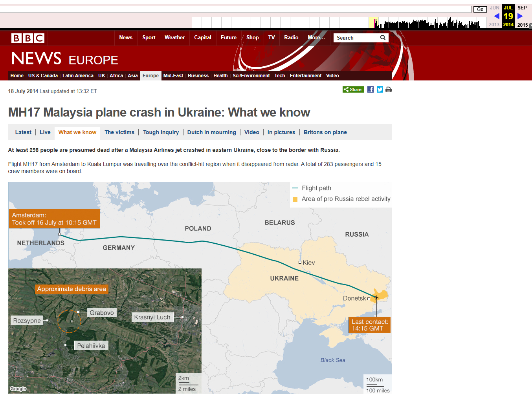Image resolution: width=532 pixels, height=394 pixels.
Task: Open the Radio menu item
Action: coord(291,38)
